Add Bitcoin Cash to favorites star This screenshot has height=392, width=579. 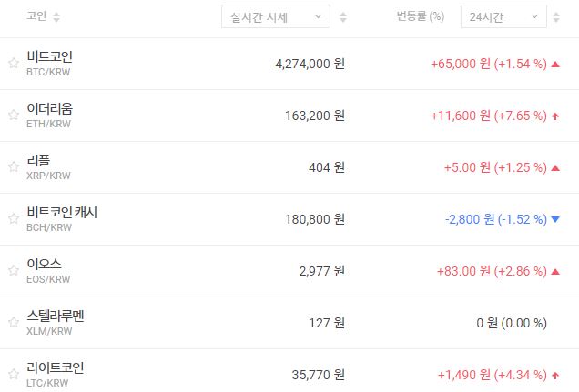pos(13,219)
